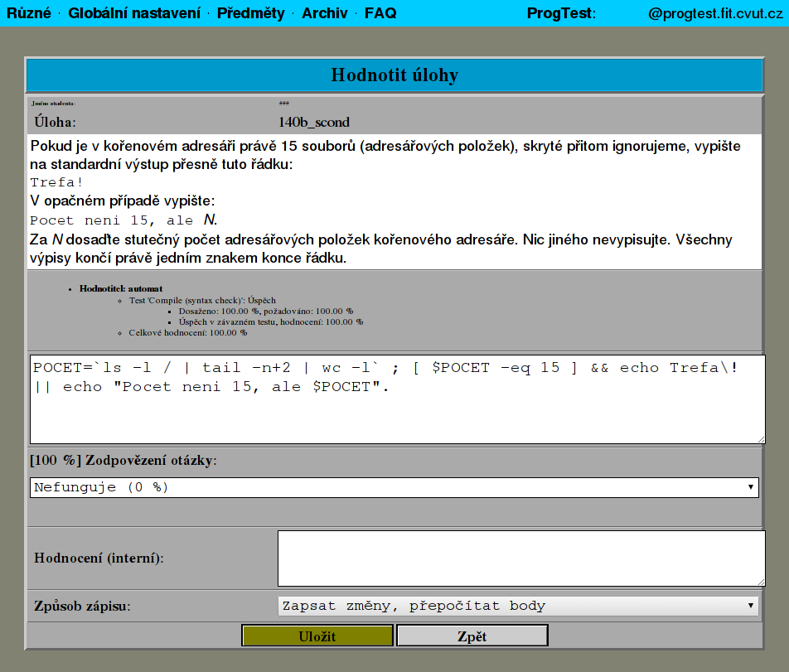This screenshot has width=789, height=672.
Task: Click the arrow on the Zapsat změny selector
Action: [x=750, y=606]
